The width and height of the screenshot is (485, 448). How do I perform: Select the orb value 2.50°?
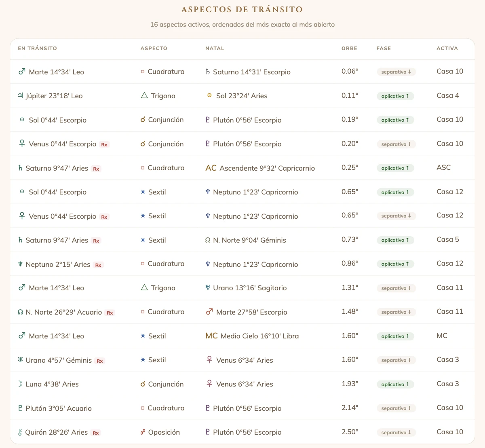pyautogui.click(x=350, y=432)
